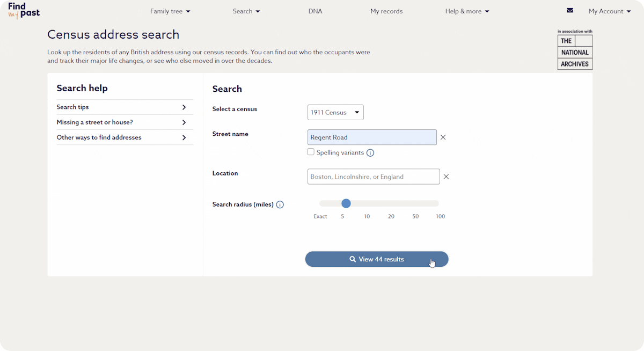Go to the DNA page
This screenshot has height=351, width=644.
pyautogui.click(x=316, y=11)
